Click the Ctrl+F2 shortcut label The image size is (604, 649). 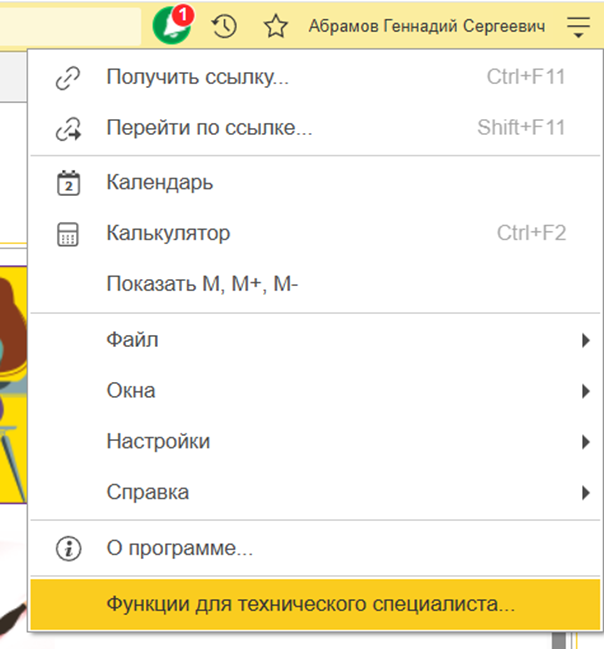(x=532, y=233)
